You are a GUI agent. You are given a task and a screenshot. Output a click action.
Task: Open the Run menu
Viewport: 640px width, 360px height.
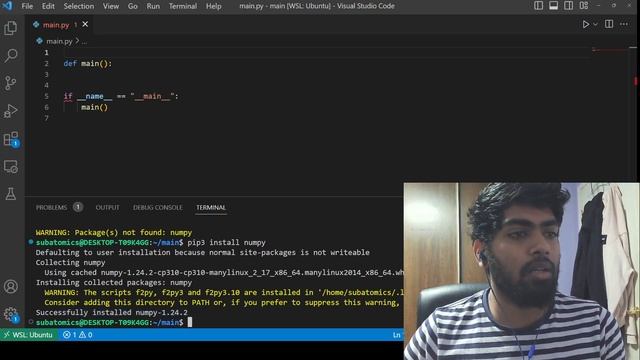(x=153, y=6)
